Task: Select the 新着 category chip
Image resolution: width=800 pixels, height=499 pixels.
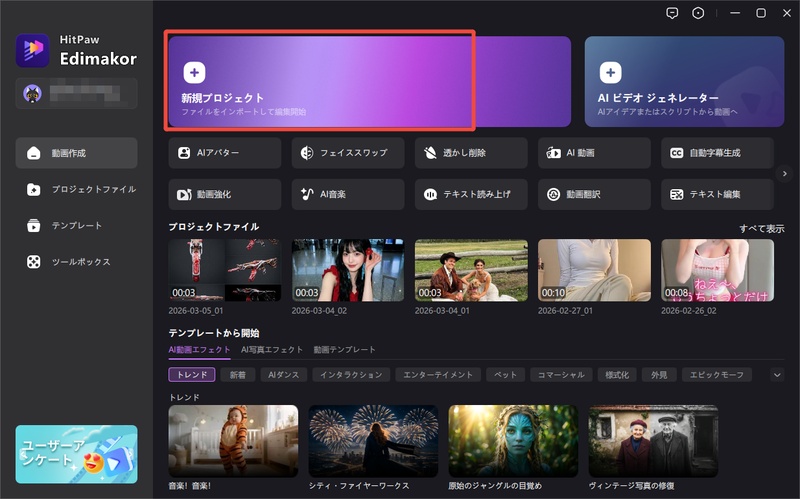Action: pos(238,375)
